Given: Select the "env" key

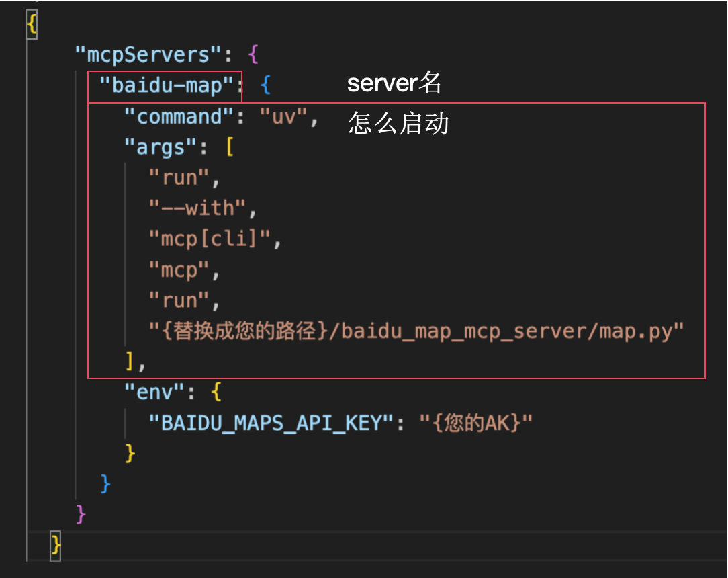Looking at the screenshot, I should point(154,392).
